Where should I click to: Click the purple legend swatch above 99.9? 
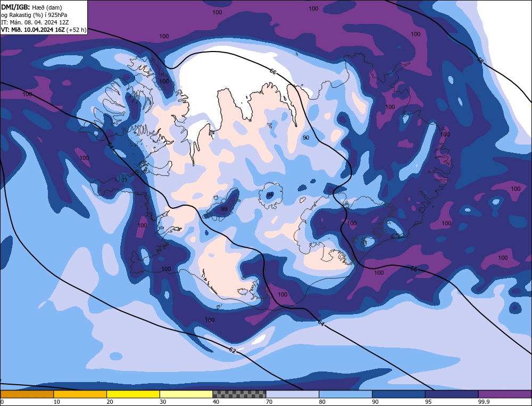click(x=505, y=394)
